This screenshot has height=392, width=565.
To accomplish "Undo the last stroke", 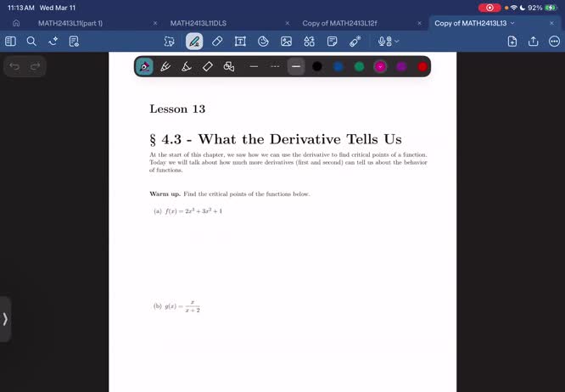I will pos(14,66).
